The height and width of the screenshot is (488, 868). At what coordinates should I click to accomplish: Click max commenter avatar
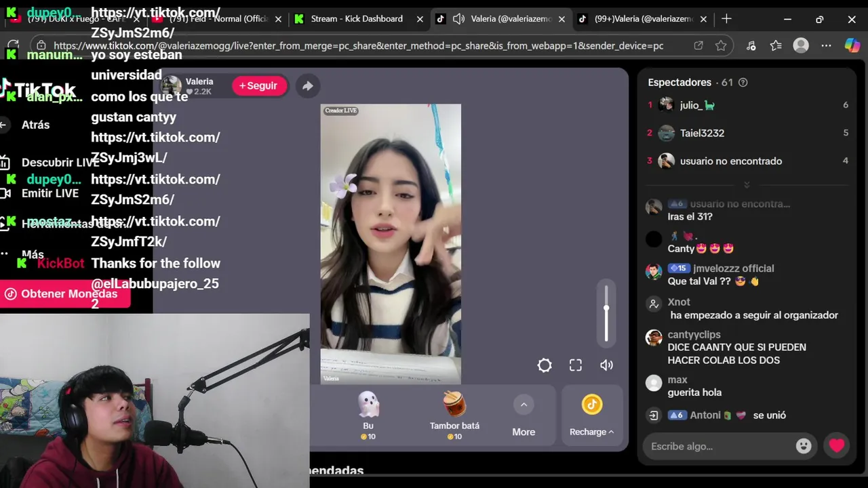tap(654, 384)
